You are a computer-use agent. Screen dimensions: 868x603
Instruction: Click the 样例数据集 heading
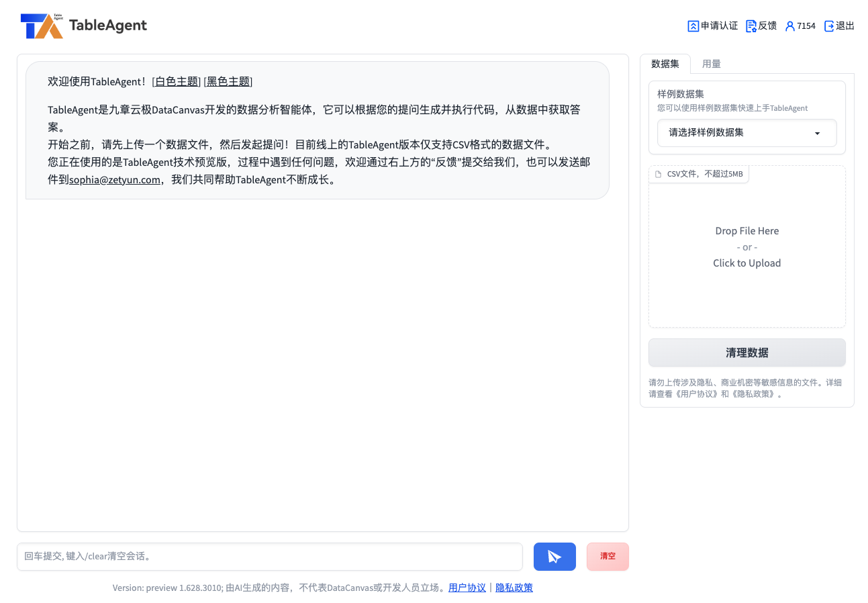681,94
